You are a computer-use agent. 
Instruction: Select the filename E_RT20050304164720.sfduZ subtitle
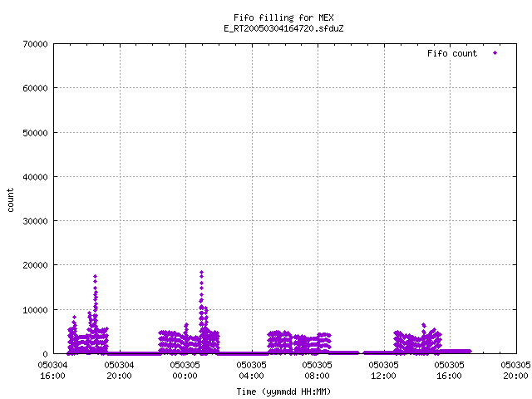[283, 28]
